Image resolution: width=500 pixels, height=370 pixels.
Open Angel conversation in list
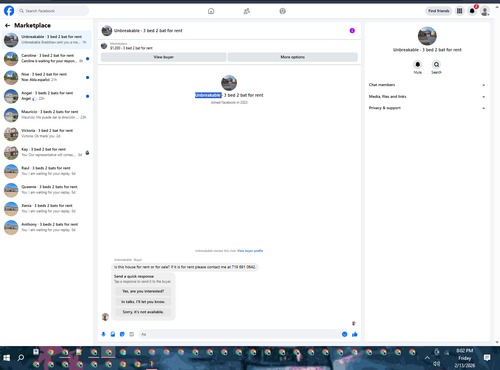point(47,96)
